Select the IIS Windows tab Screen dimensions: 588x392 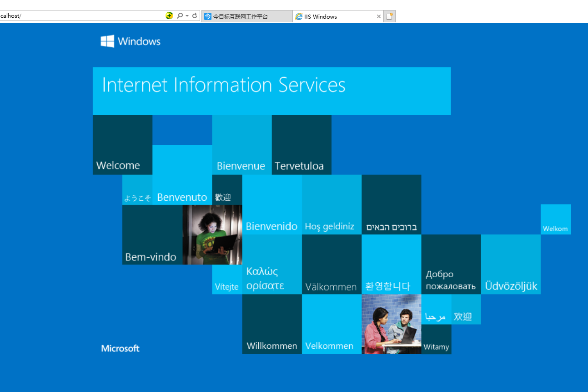tap(338, 16)
